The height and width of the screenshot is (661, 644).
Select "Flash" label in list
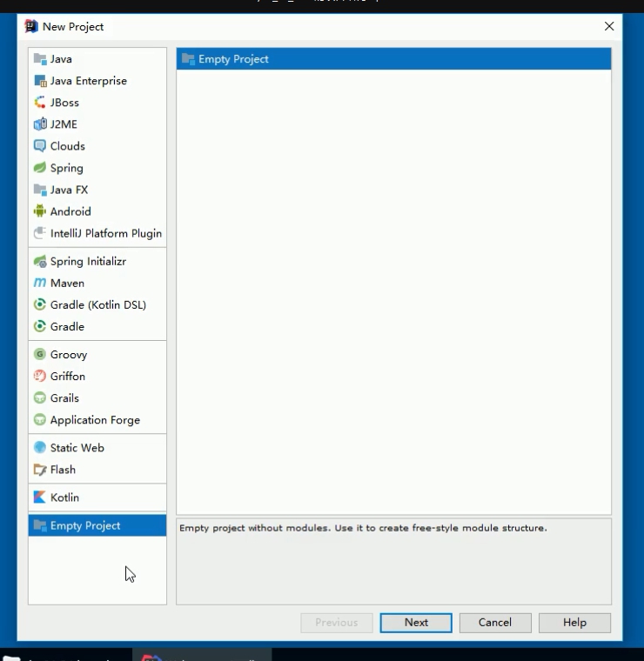pos(63,470)
